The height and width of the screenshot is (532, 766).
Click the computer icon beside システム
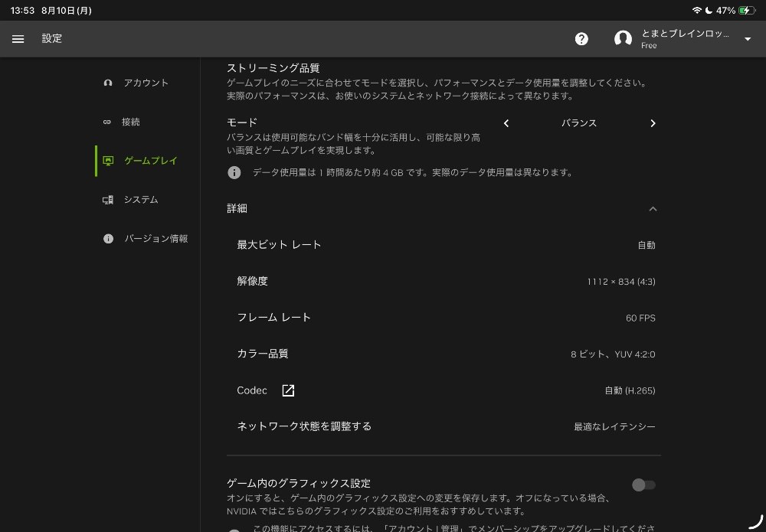pos(108,200)
